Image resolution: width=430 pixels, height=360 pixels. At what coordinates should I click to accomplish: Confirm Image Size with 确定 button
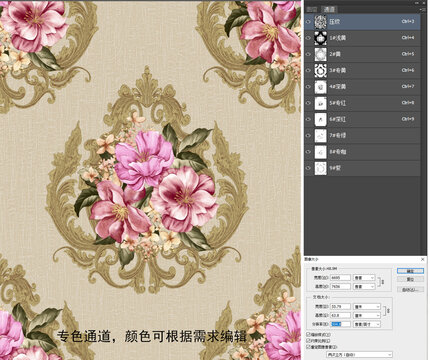[410, 271]
